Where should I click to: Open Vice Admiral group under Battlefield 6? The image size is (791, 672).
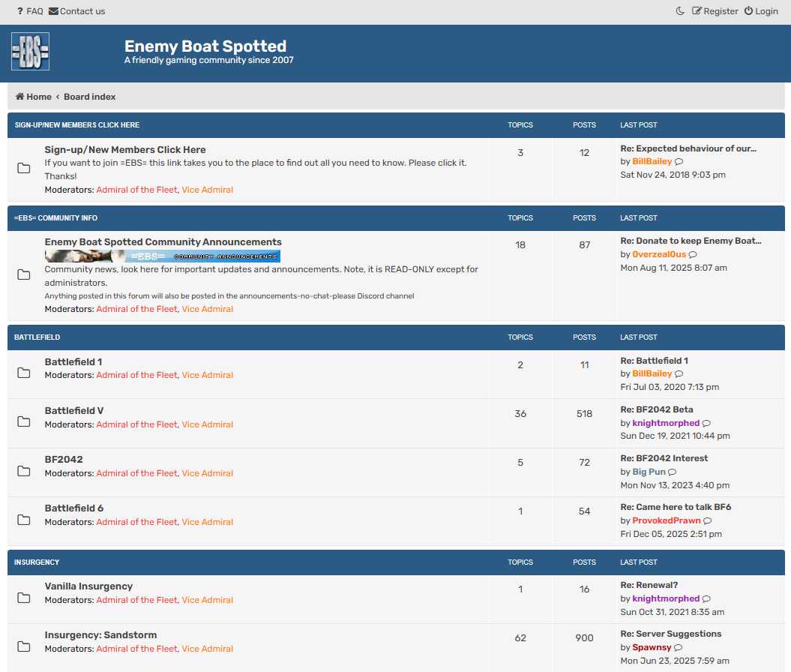point(208,522)
